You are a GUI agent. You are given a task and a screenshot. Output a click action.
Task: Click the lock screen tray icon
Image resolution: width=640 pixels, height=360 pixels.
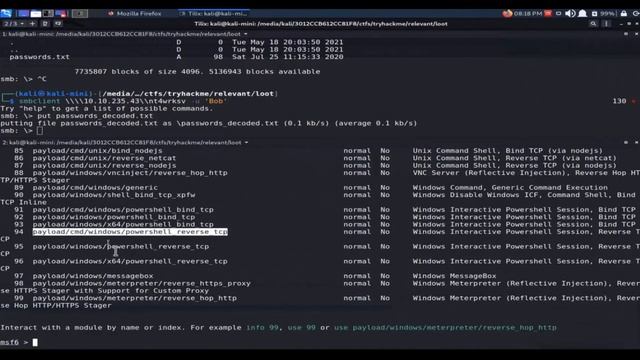[x=624, y=13]
